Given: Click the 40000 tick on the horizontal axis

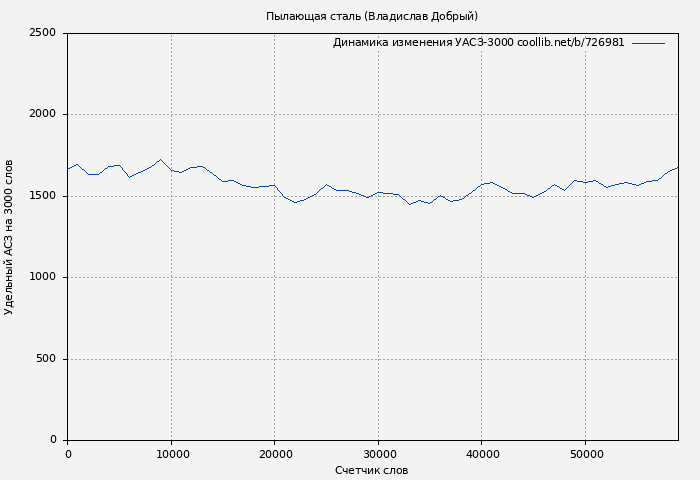Looking at the screenshot, I should [x=482, y=454].
